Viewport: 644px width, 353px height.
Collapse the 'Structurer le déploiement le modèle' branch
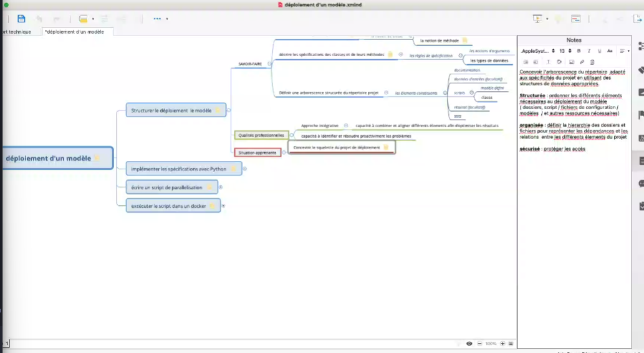click(x=229, y=110)
